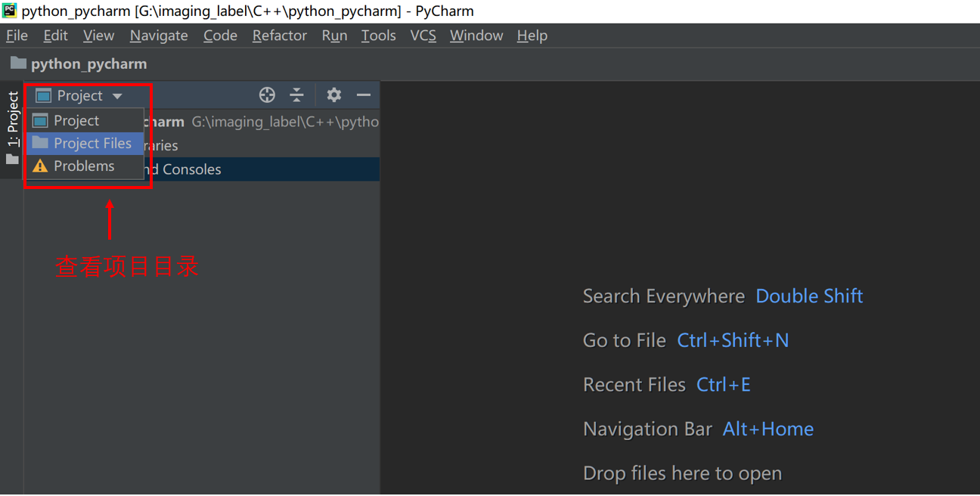The image size is (980, 496).
Task: Click the Double Shift shortcut link
Action: click(809, 296)
